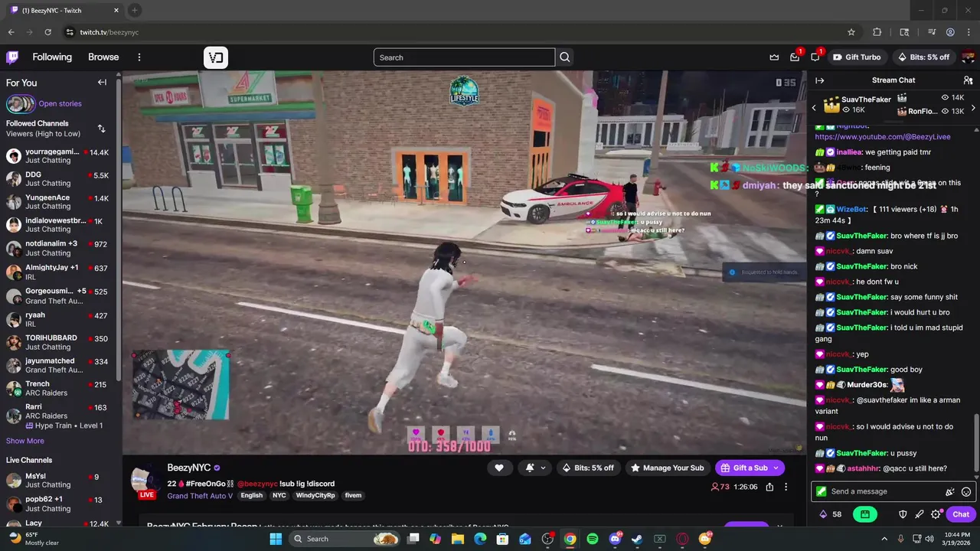Open the notifications inbox icon
The height and width of the screenshot is (551, 980).
point(795,57)
